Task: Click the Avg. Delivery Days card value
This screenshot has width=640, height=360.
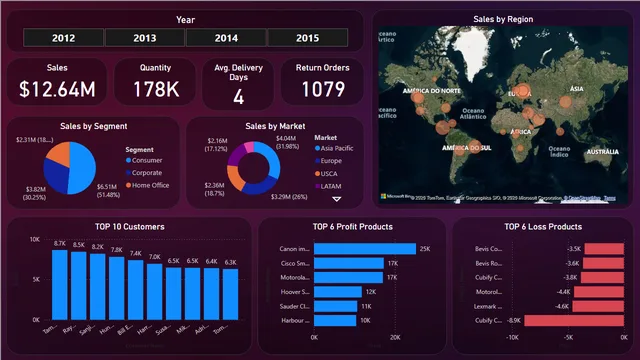Action: tap(238, 97)
